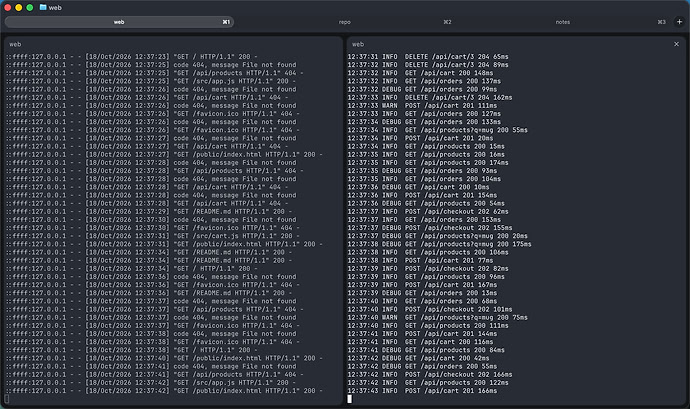
Task: Click the 12:37:23 GET / HTTP/1.1 200 line
Action: (132, 57)
